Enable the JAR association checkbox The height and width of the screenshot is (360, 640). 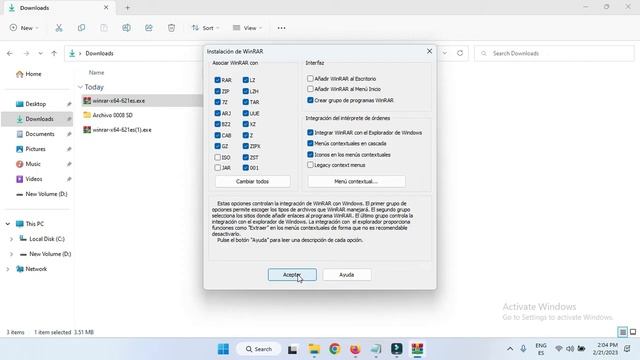218,168
